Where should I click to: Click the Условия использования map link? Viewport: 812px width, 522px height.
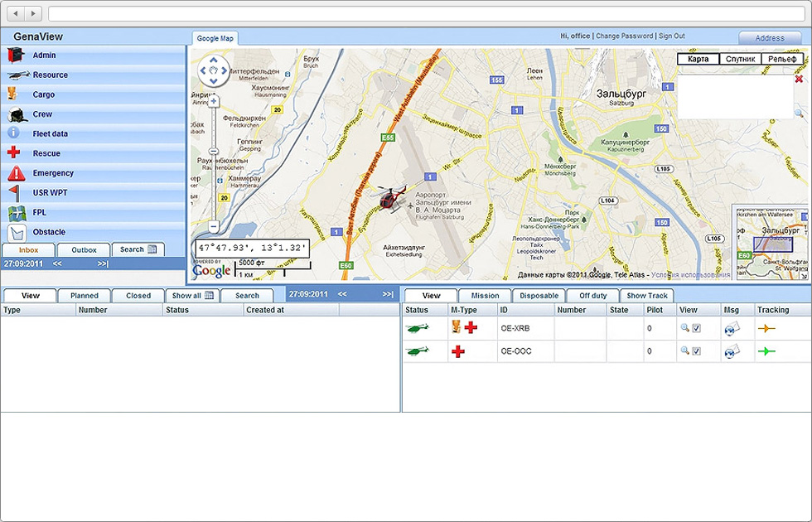coord(691,275)
